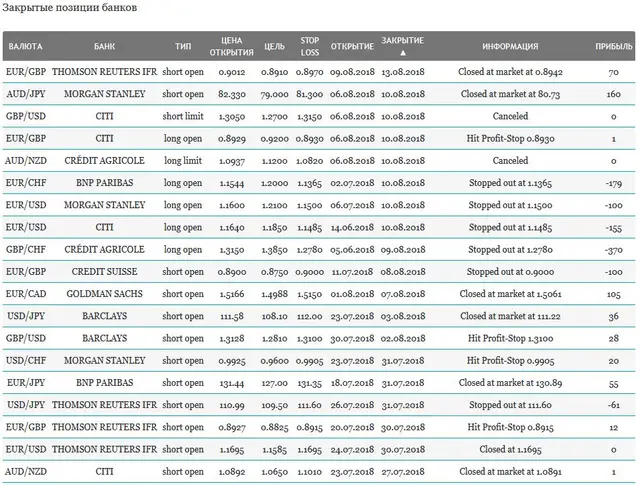Click 'Canceled' in AUD/NZD CRÉDIT AGRICOLE row
The width and height of the screenshot is (640, 485).
(x=510, y=160)
